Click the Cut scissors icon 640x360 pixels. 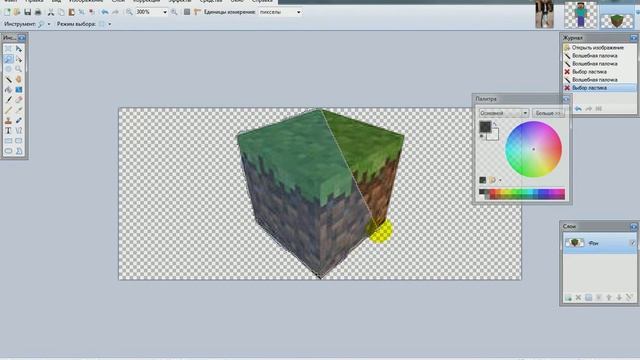(x=51, y=12)
